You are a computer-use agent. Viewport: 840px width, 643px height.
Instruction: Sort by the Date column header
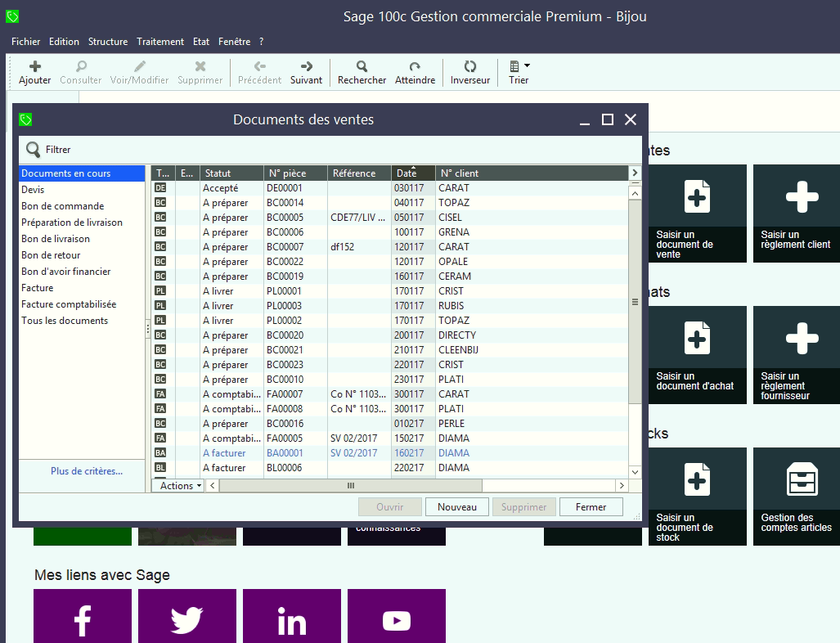413,173
